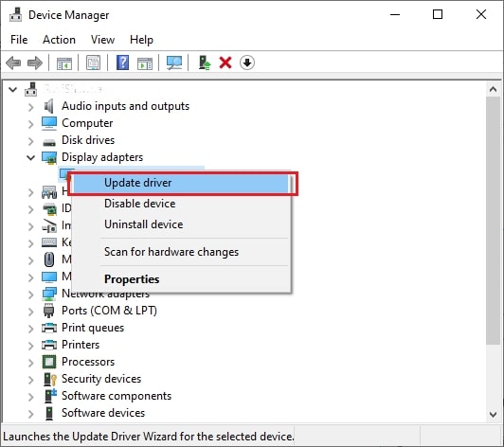Select the Software components label

pos(117,396)
